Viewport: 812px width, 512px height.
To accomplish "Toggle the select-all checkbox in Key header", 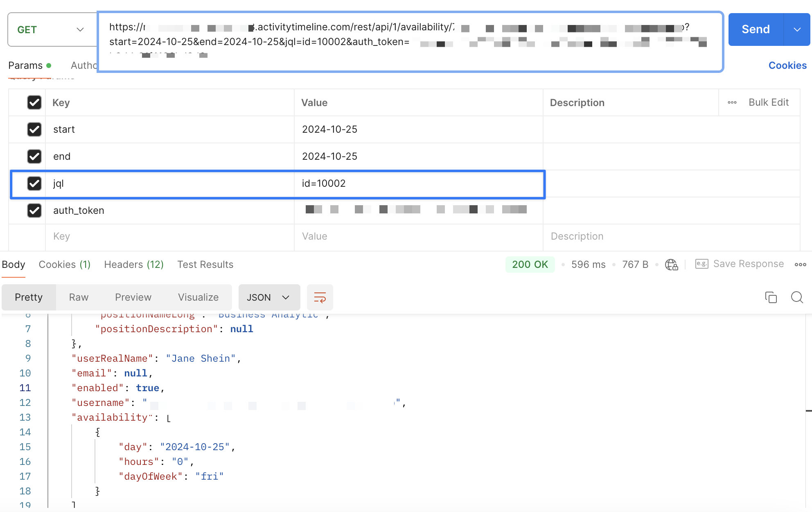I will pyautogui.click(x=34, y=102).
